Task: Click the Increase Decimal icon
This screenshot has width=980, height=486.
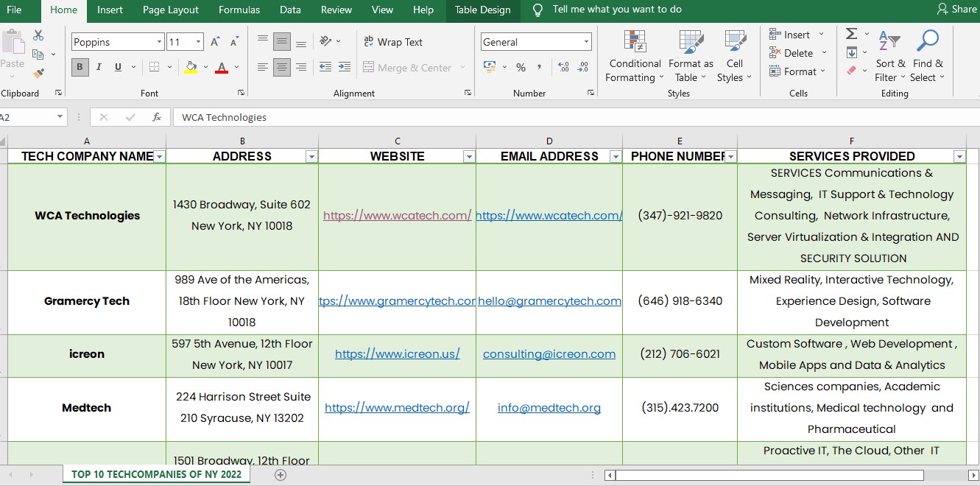Action: pyautogui.click(x=564, y=67)
